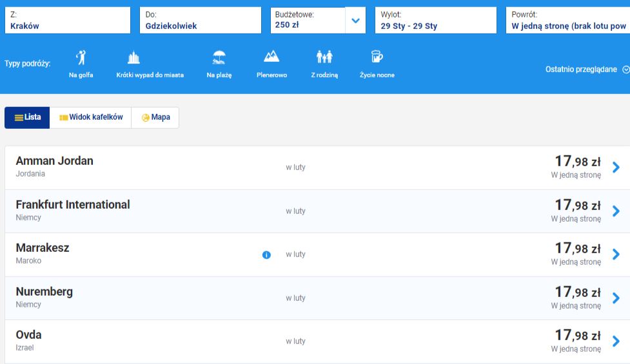Viewport: 630px width, 364px height.
Task: Open Nuremberg fare chevron arrow
Action: (616, 298)
